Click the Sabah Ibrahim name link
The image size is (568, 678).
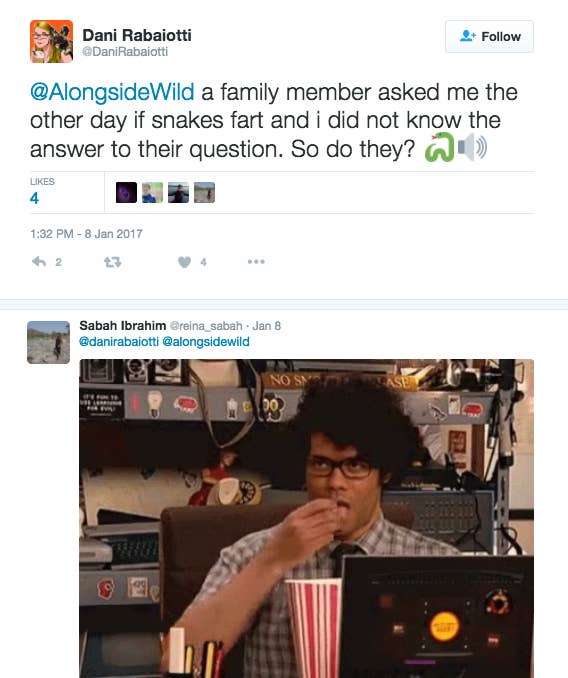coord(123,326)
